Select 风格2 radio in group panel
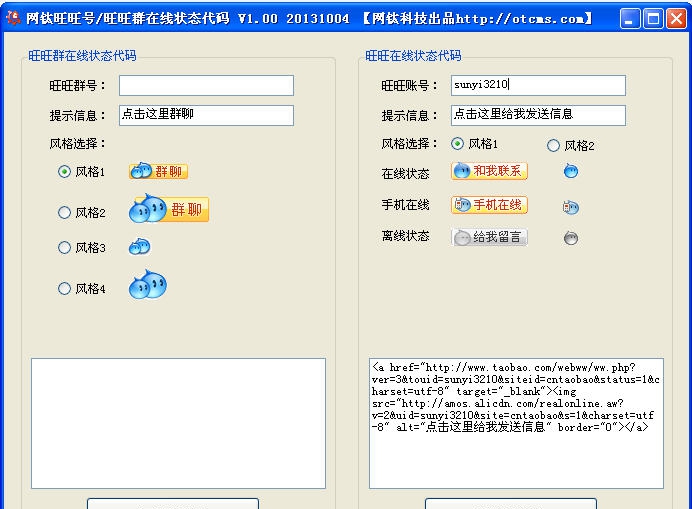 (64, 212)
